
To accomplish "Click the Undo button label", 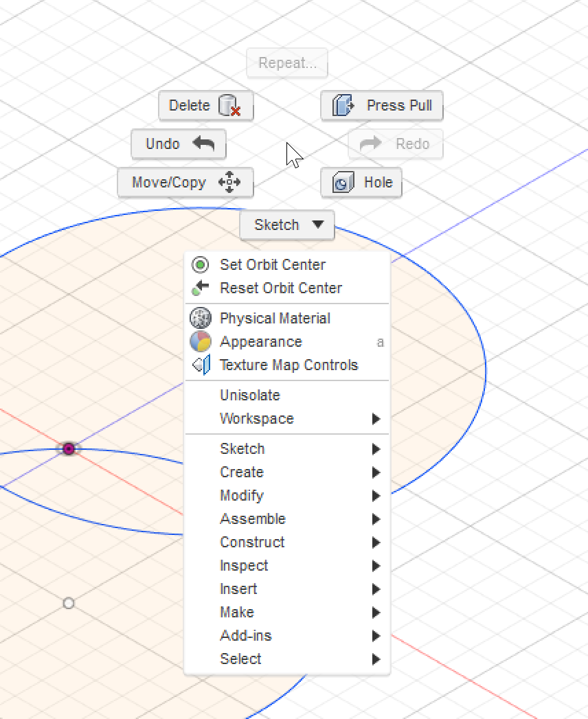I will [x=162, y=144].
